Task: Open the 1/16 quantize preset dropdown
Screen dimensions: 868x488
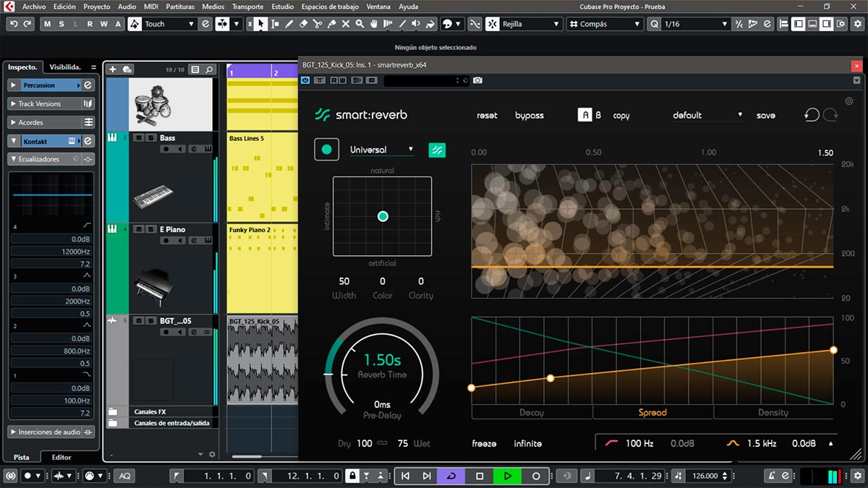Action: [696, 24]
